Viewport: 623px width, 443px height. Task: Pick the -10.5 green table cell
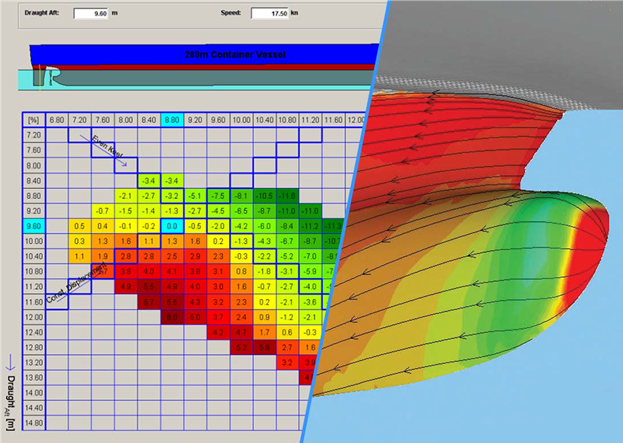coord(263,195)
